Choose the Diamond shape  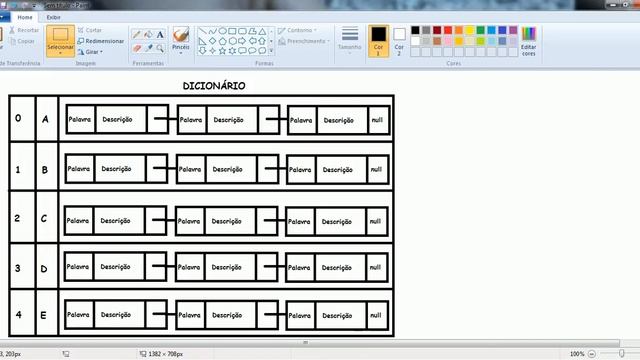(x=213, y=41)
